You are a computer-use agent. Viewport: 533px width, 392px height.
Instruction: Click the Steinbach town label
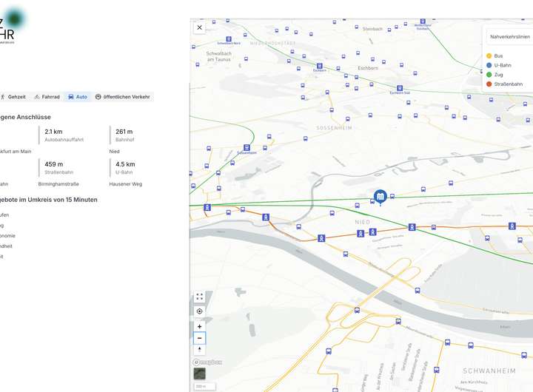coord(372,29)
